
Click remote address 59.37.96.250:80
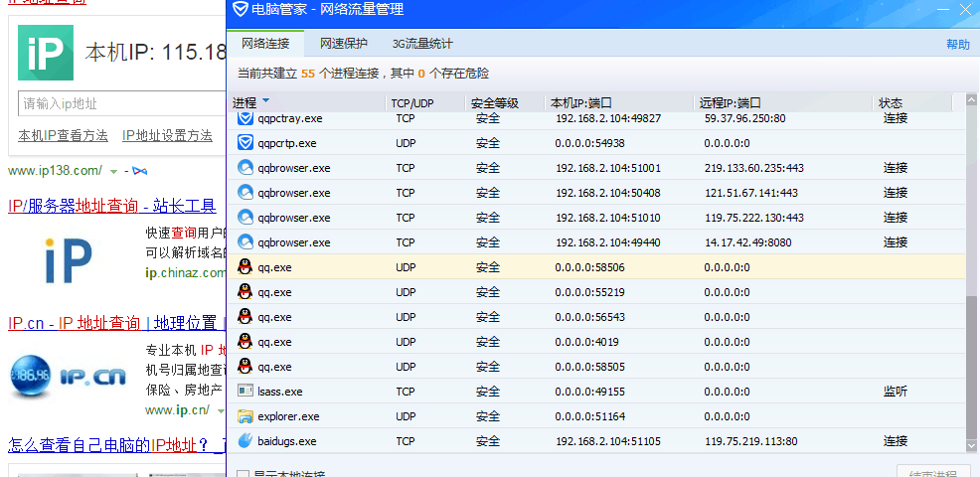[x=744, y=118]
